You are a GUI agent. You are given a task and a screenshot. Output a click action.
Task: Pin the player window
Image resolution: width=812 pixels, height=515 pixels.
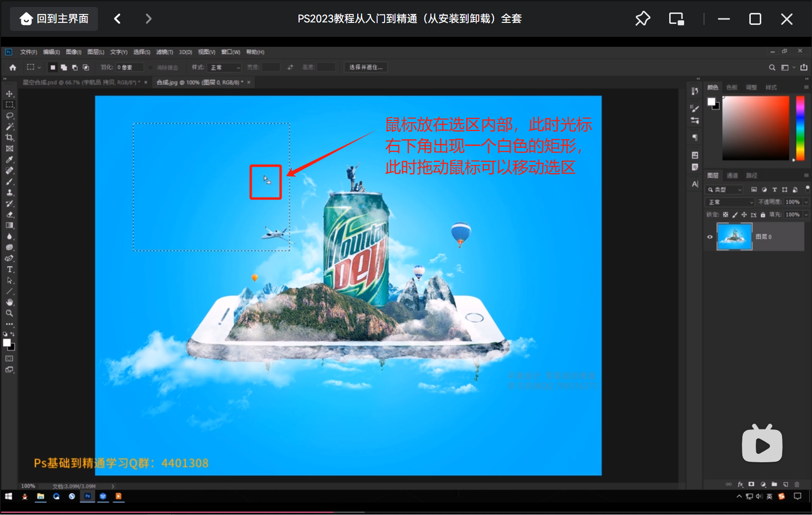[642, 19]
